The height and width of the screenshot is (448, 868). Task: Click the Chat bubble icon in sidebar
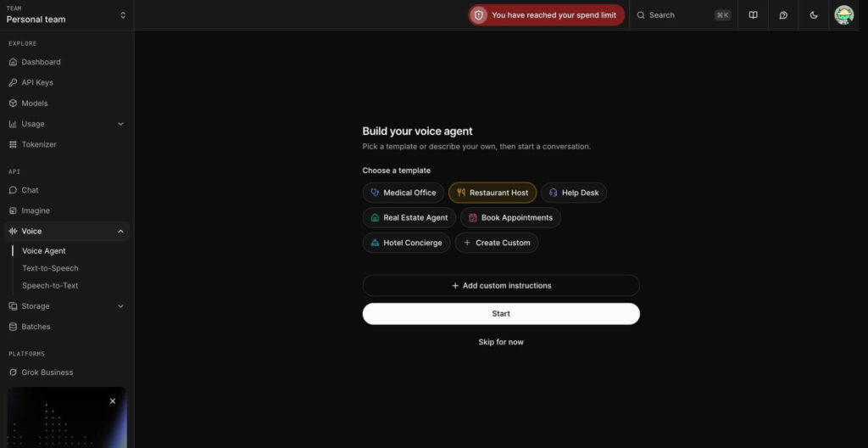(13, 190)
